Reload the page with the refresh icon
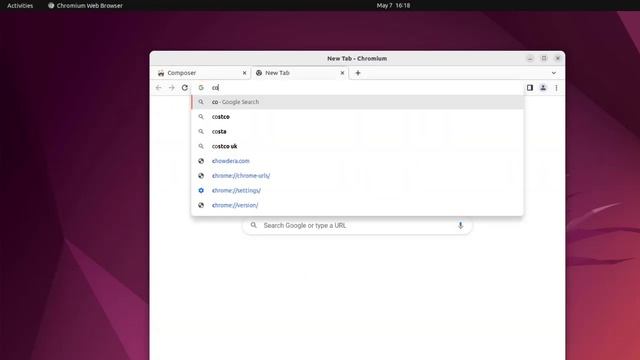Screen dimensions: 640x360 (x=184, y=88)
